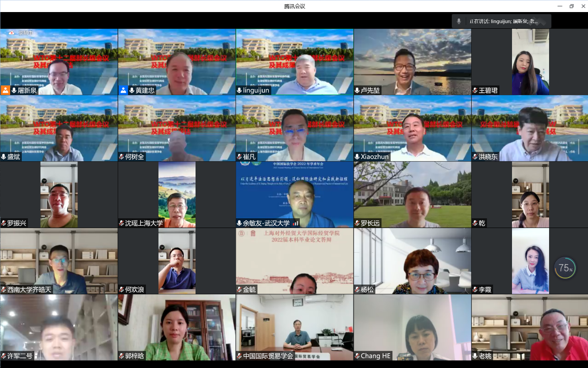Click the microphone icon beside linguijun's name
This screenshot has width=588, height=368.
pyautogui.click(x=239, y=90)
